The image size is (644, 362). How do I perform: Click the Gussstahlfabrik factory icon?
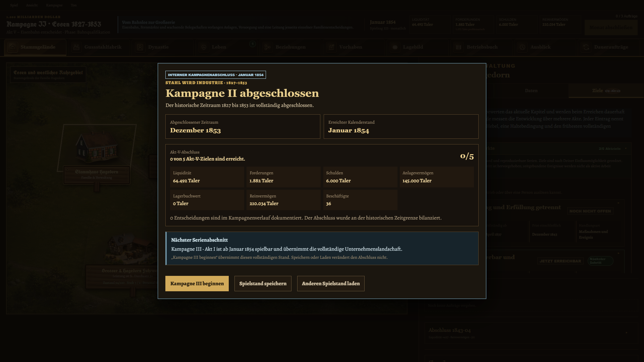[76, 47]
